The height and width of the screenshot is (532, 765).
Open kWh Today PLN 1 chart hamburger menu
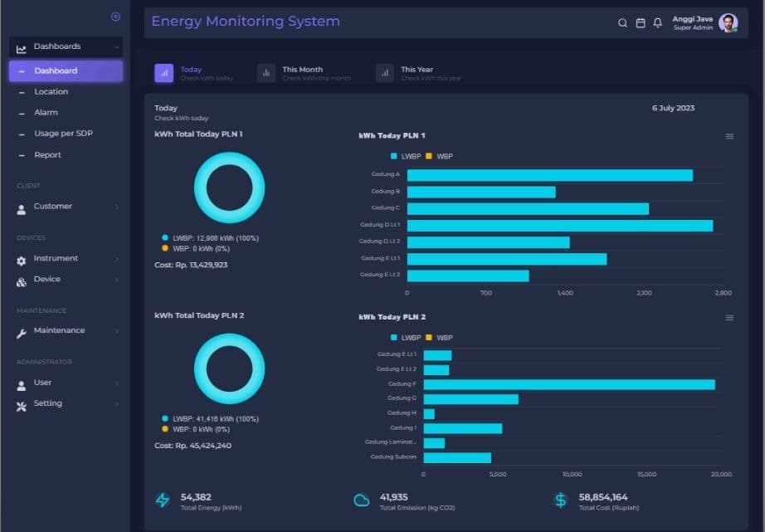[x=729, y=136]
